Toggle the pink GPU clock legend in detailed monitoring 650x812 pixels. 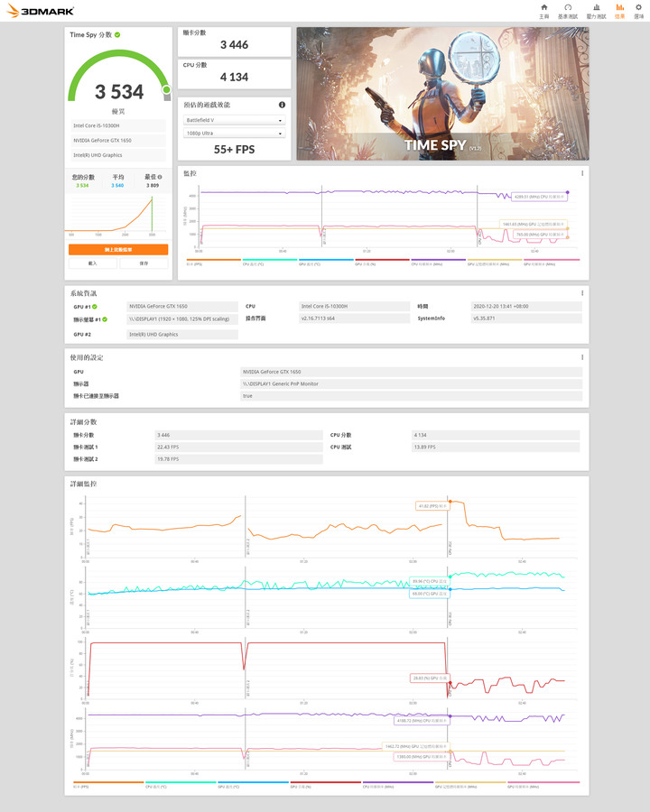(x=543, y=784)
